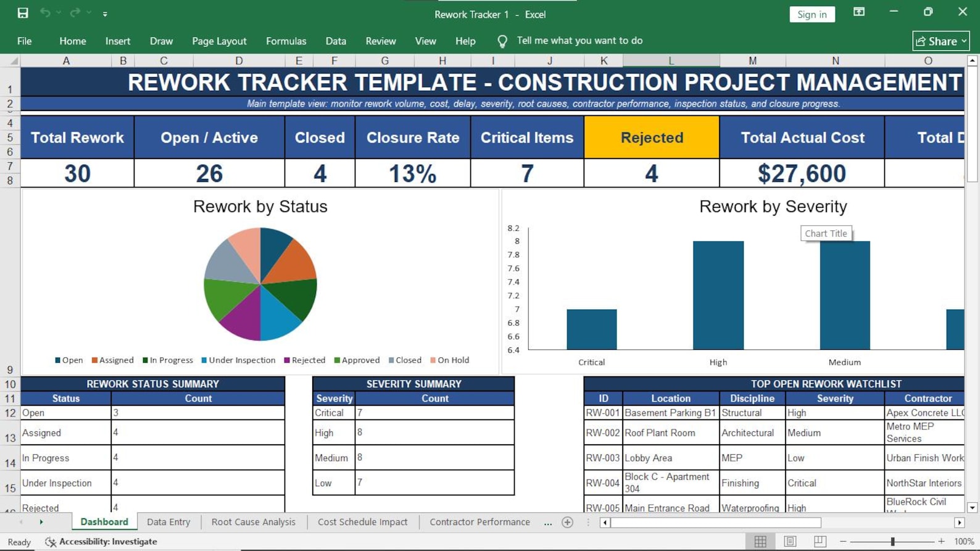The image size is (980, 551).
Task: Click the On Hold legend entry
Action: coord(450,360)
